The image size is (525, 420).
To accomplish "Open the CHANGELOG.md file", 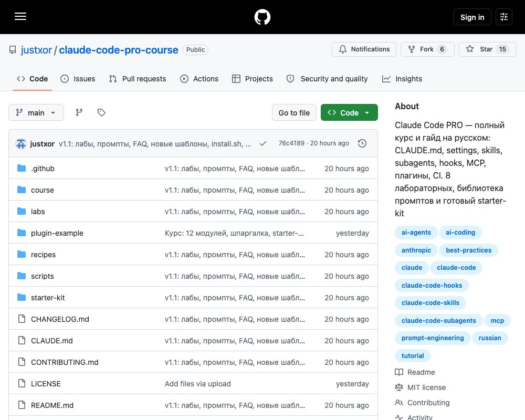I will tap(60, 319).
